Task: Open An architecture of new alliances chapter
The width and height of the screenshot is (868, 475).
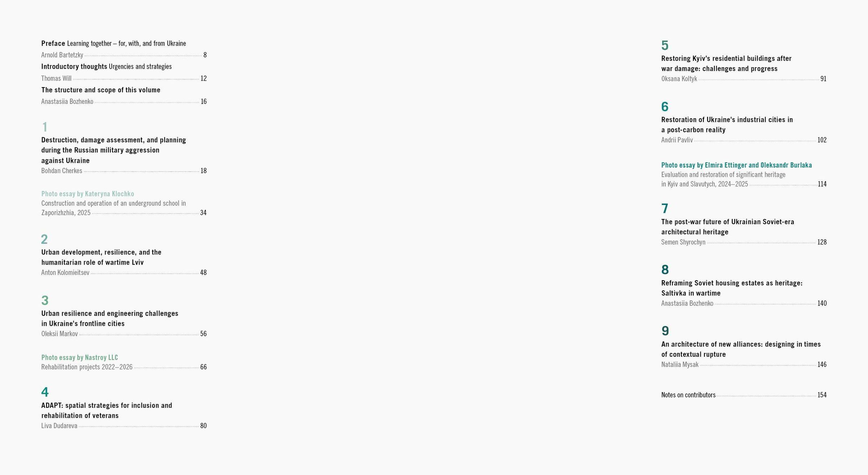Action: pyautogui.click(x=741, y=349)
